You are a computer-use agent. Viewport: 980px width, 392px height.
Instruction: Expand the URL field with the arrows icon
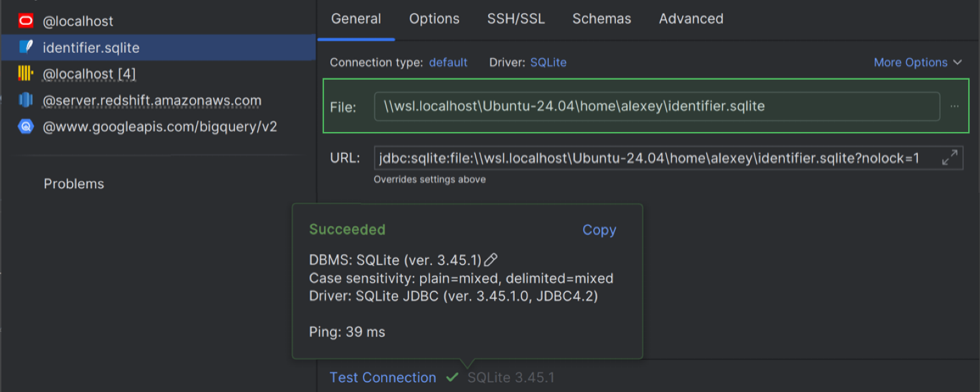949,157
